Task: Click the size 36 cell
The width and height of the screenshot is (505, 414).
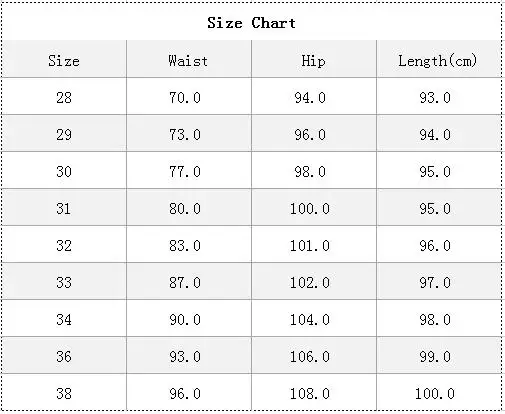Action: 64,357
